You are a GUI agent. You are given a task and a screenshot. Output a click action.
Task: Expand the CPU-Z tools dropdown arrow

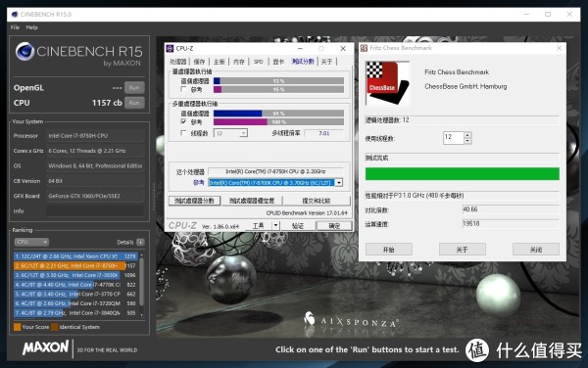[x=276, y=225]
